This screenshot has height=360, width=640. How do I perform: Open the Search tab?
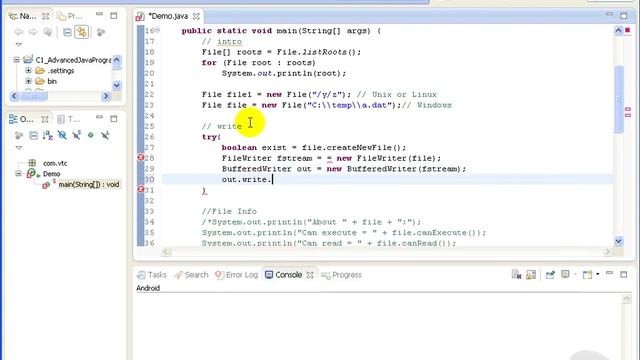pos(191,275)
